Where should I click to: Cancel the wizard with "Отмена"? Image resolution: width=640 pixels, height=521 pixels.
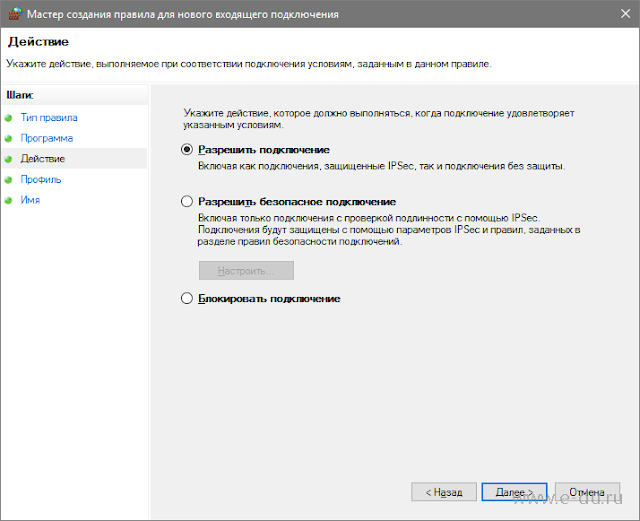point(587,492)
